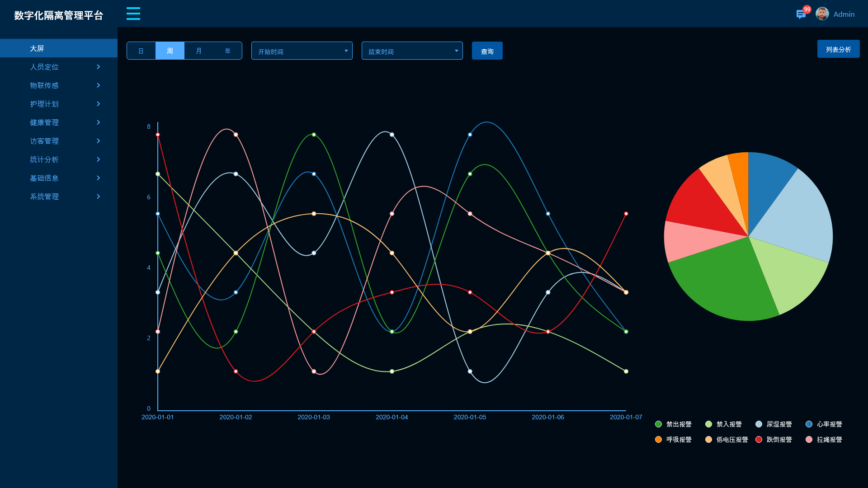Expand 人员定位 via its chevron arrow
The height and width of the screenshot is (488, 868).
coord(98,67)
